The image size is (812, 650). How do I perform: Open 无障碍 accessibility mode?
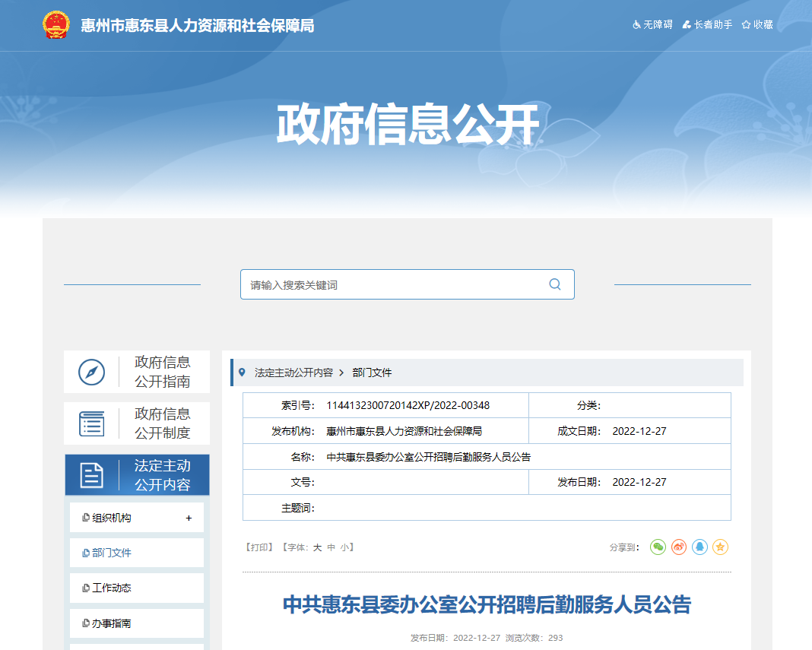[652, 25]
